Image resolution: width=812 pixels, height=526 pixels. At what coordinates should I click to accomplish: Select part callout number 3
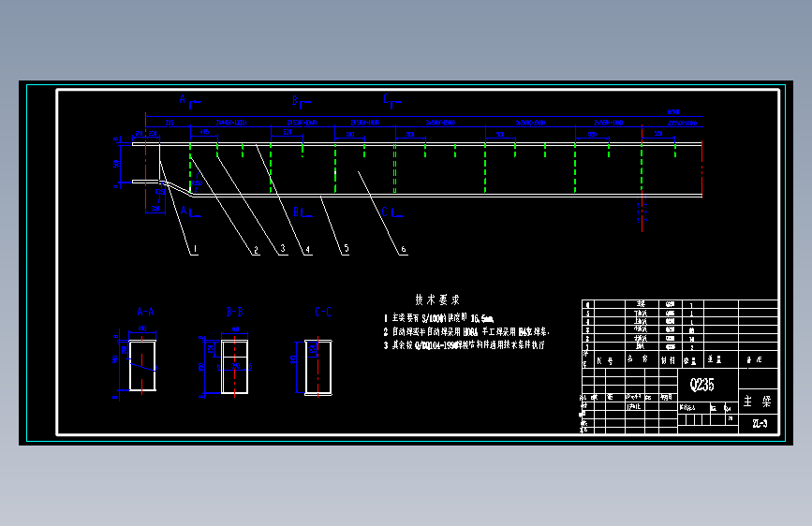pyautogui.click(x=283, y=249)
